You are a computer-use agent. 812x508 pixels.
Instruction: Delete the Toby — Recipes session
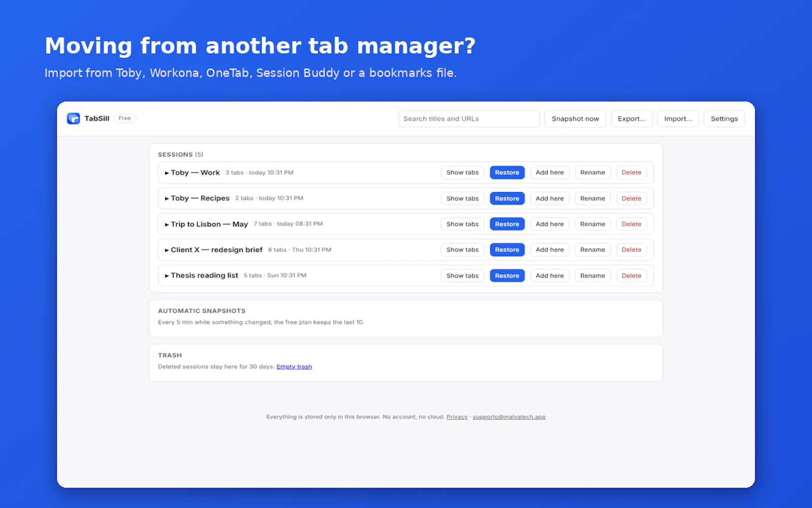(x=631, y=199)
